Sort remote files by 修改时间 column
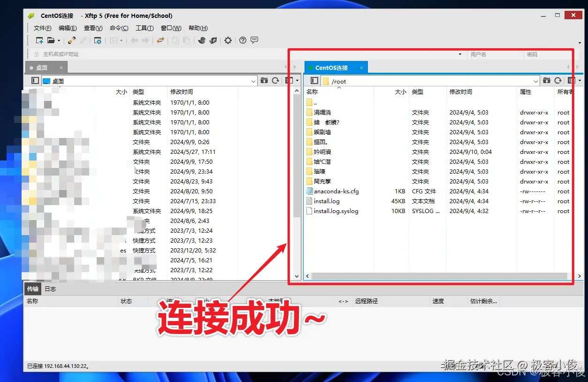The height and width of the screenshot is (382, 588). pos(481,92)
